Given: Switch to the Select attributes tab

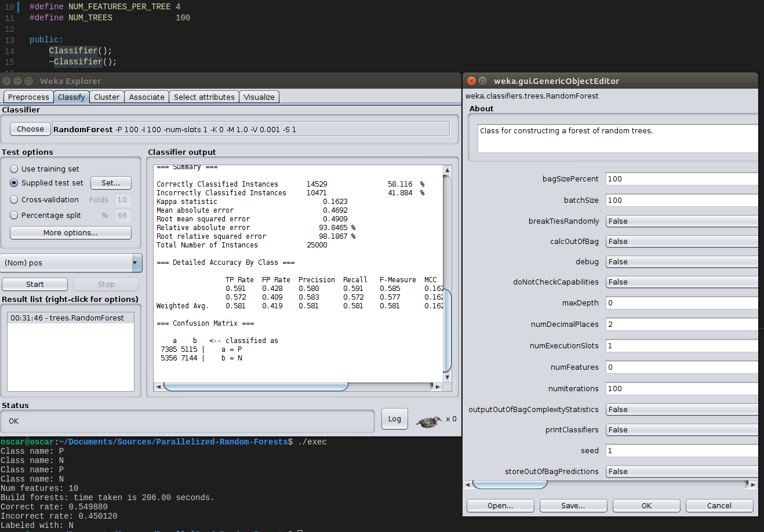Looking at the screenshot, I should [x=204, y=97].
